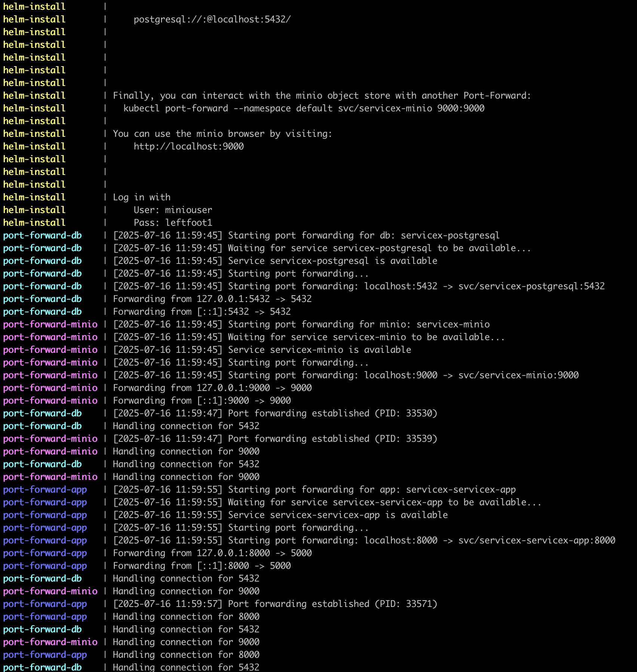Click 'Forwarding from [::1]:5432 -> 5432' line
The height and width of the screenshot is (672, 637).
coord(202,312)
